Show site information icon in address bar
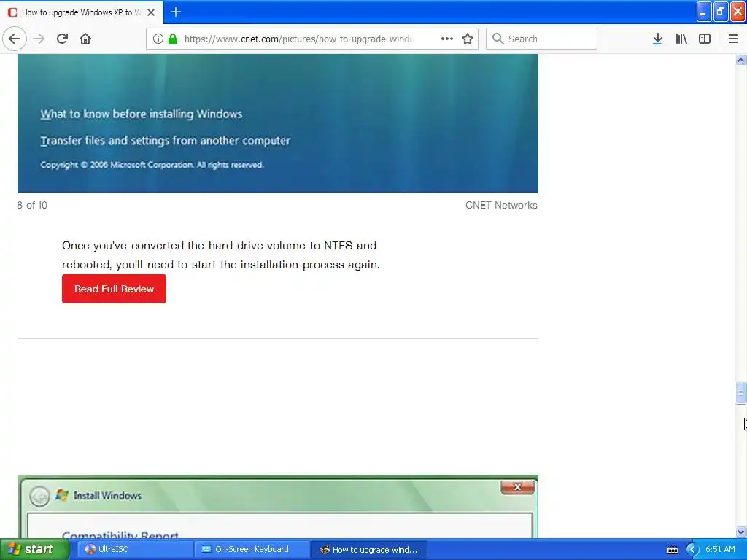Image resolution: width=747 pixels, height=560 pixels. (x=158, y=39)
